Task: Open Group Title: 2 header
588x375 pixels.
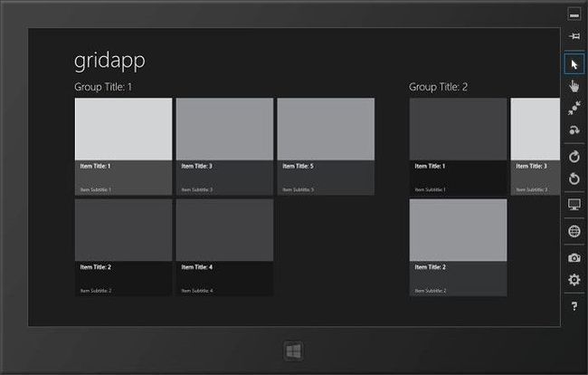Action: pos(438,87)
